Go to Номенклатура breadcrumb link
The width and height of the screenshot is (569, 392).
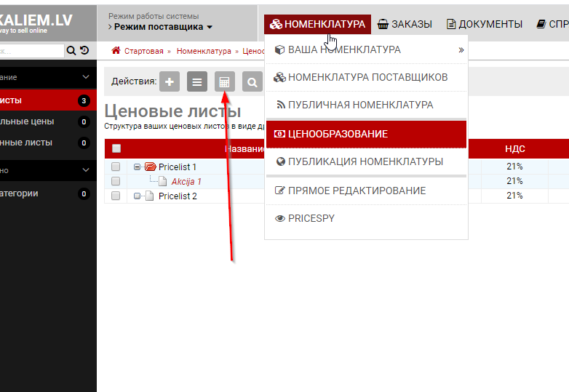point(203,51)
